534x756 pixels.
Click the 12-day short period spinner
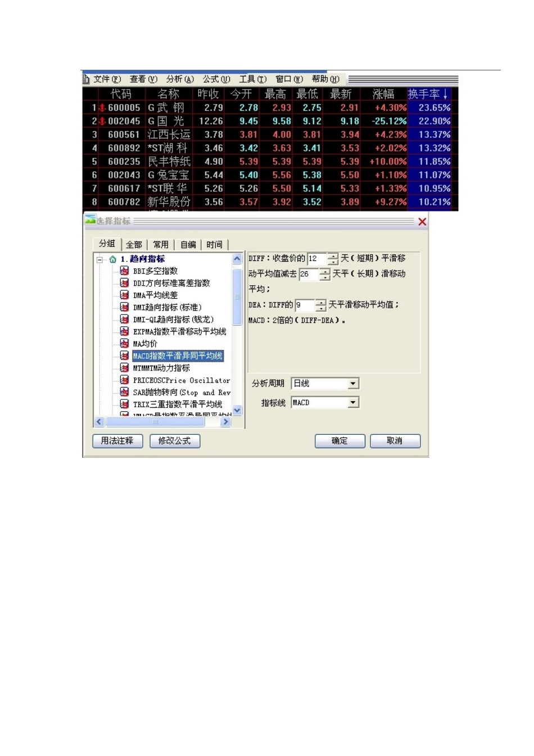[x=333, y=259]
